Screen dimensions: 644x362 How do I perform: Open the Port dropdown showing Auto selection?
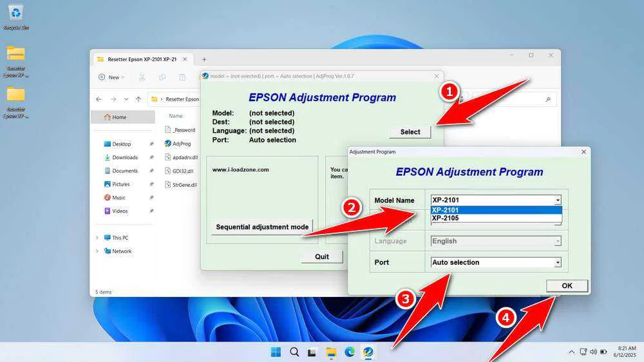point(496,262)
